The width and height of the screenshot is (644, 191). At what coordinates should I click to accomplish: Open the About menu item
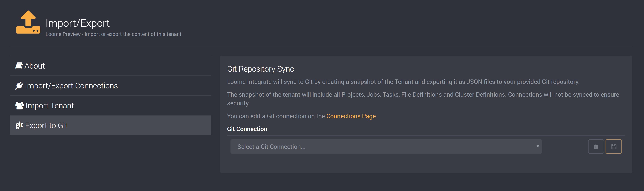click(x=111, y=66)
